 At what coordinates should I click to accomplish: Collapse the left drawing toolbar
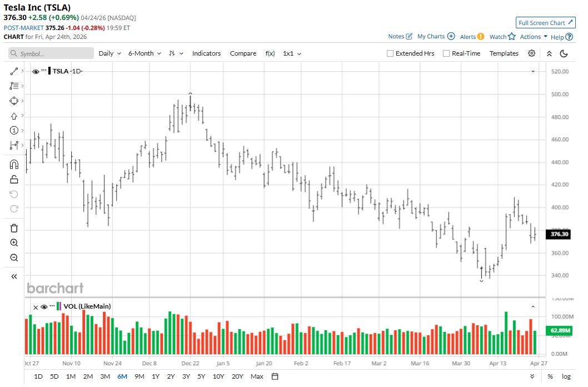(14, 276)
